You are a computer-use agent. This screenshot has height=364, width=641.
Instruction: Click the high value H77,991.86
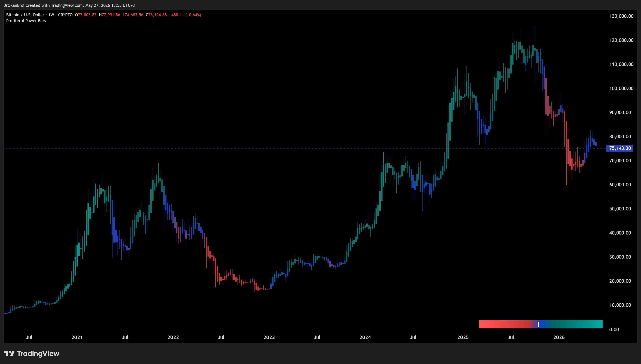click(109, 15)
